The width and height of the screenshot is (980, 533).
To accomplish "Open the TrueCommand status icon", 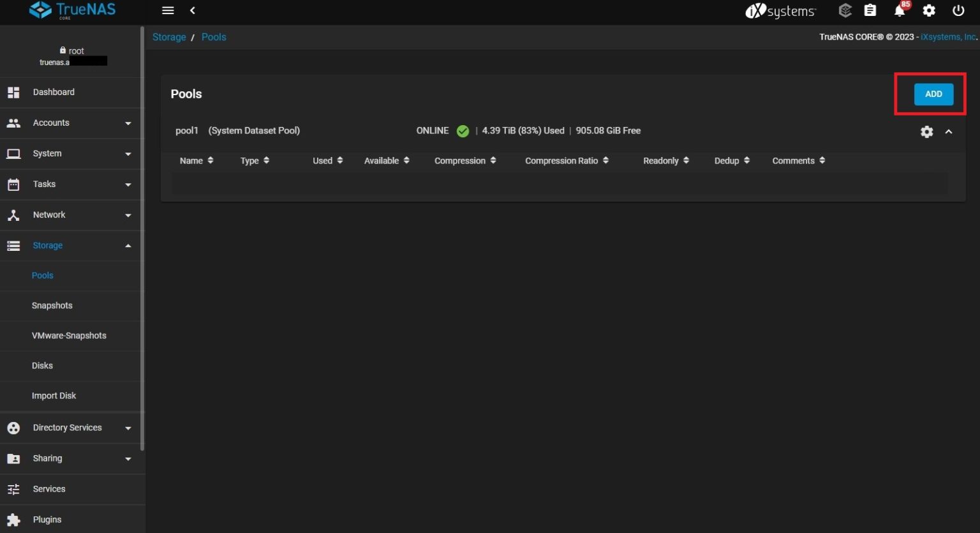I will pyautogui.click(x=845, y=11).
